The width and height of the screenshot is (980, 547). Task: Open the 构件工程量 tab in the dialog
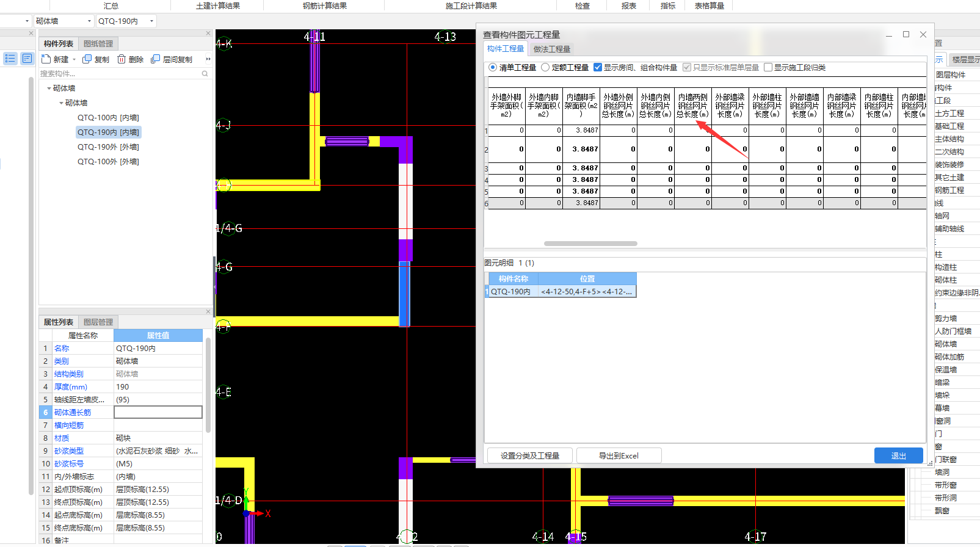click(506, 49)
